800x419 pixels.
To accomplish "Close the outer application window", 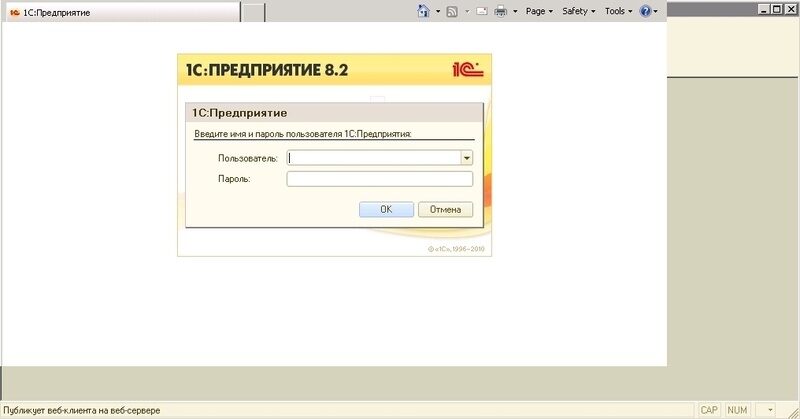I will coord(789,9).
